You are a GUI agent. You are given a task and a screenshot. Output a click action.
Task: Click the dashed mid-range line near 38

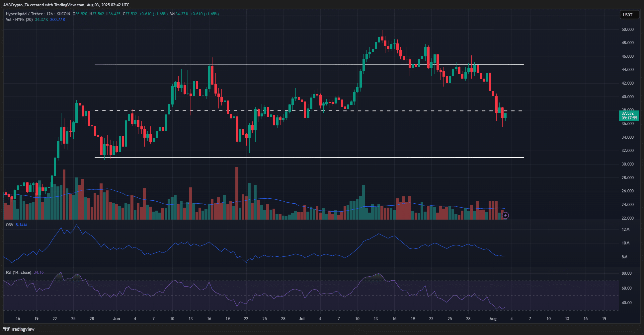(299, 111)
